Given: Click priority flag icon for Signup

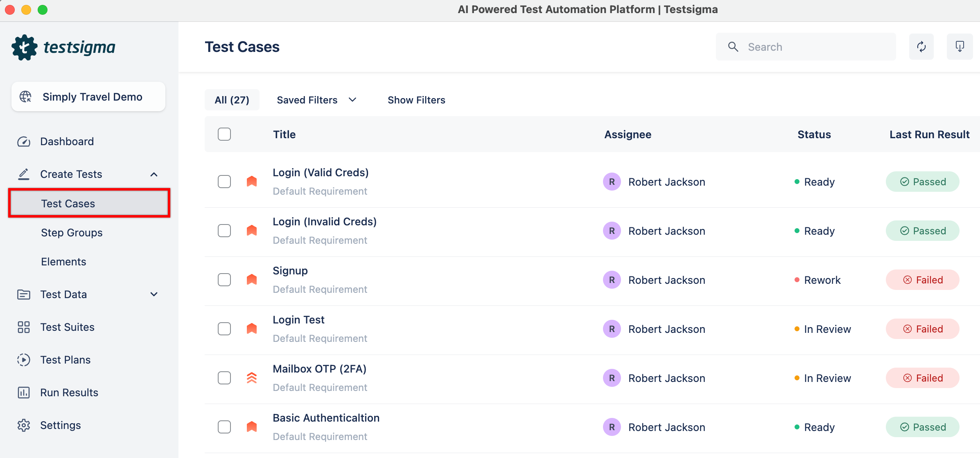Looking at the screenshot, I should tap(252, 279).
